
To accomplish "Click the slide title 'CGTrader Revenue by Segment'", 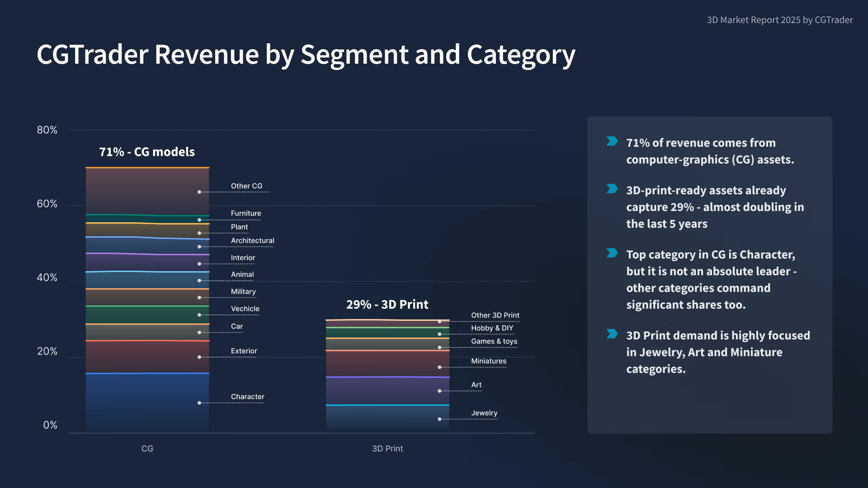I will 306,55.
